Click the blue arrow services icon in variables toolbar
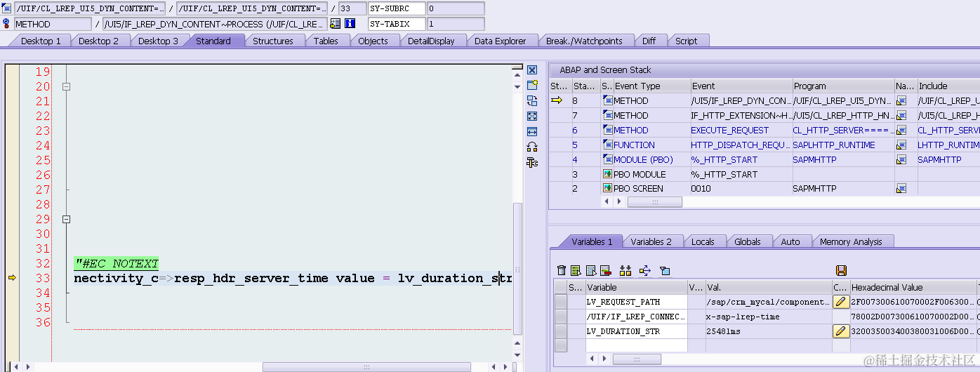980x372 pixels. (x=645, y=270)
